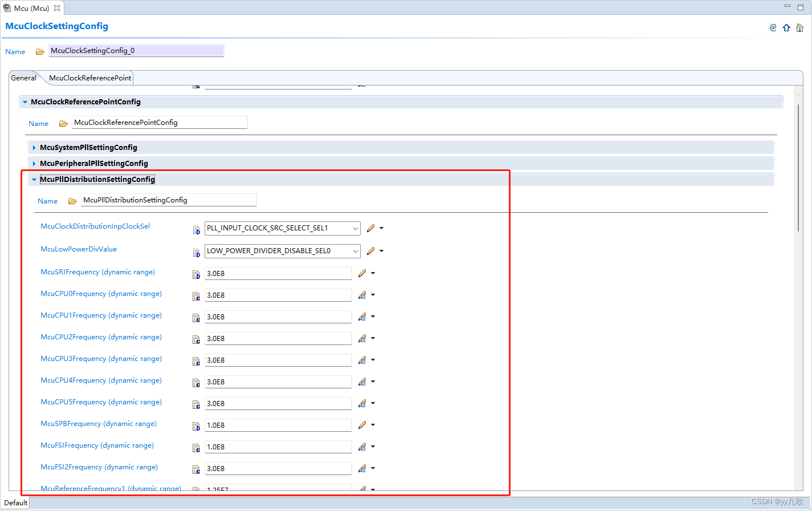Screen dimensions: 812x511
Task: Click the McuPllDistributionSettingConfig name field
Action: pos(169,200)
